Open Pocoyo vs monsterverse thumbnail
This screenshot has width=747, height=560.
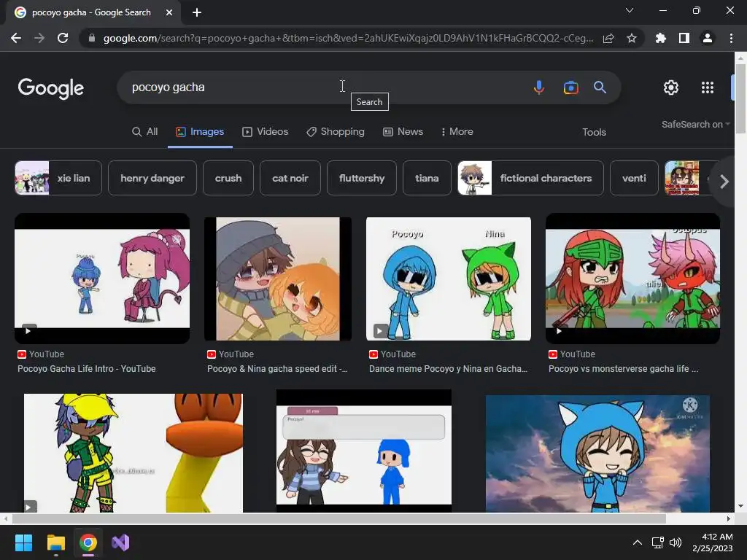coord(632,279)
